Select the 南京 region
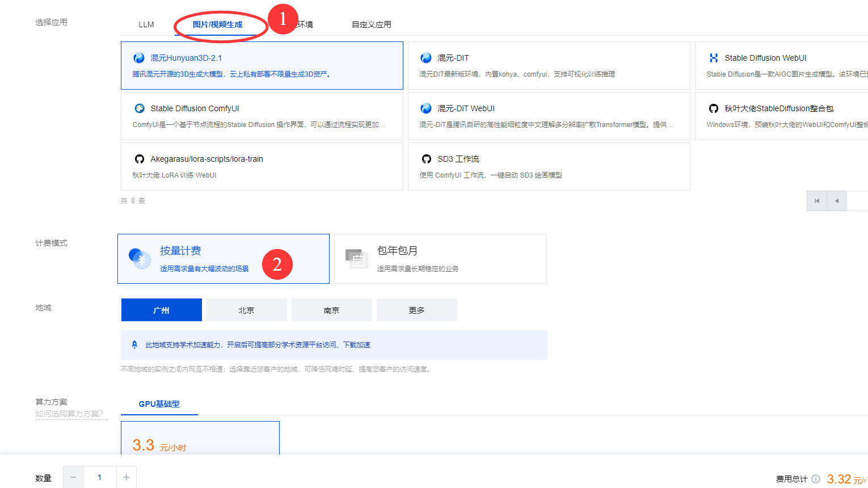This screenshot has height=488, width=868. tap(331, 310)
